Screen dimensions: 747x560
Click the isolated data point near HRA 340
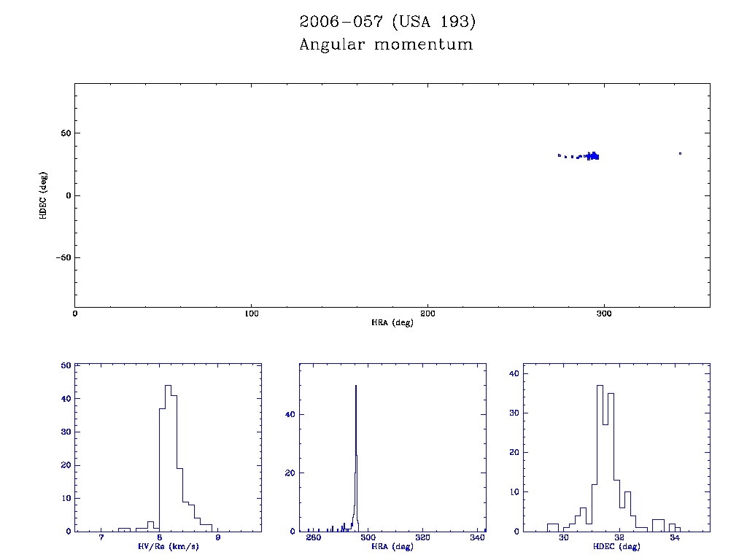click(x=680, y=153)
